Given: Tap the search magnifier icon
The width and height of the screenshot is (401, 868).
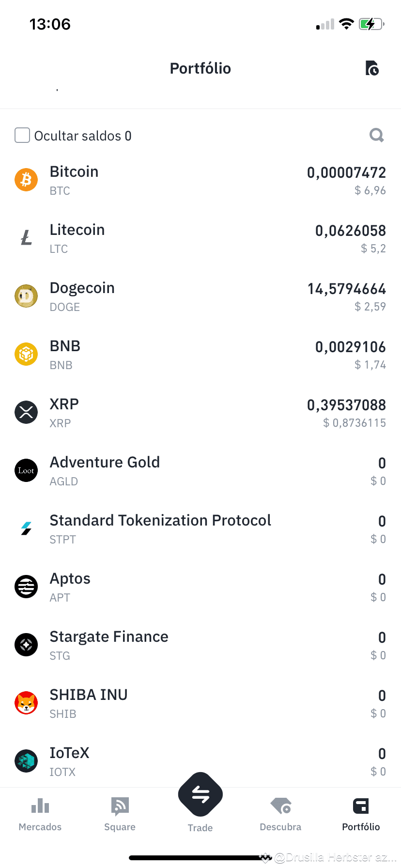Looking at the screenshot, I should pyautogui.click(x=376, y=135).
